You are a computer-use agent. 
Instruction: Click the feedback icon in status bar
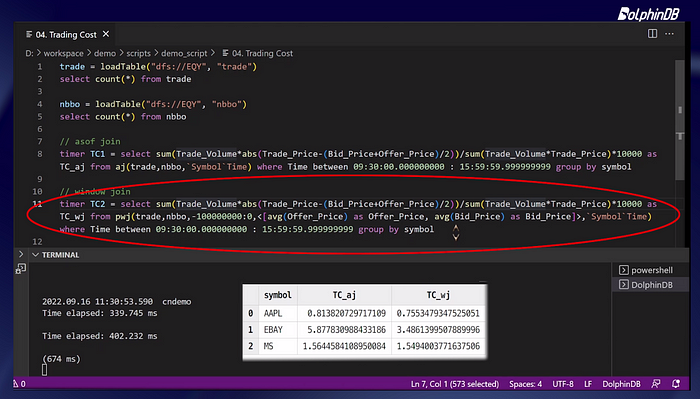point(655,384)
